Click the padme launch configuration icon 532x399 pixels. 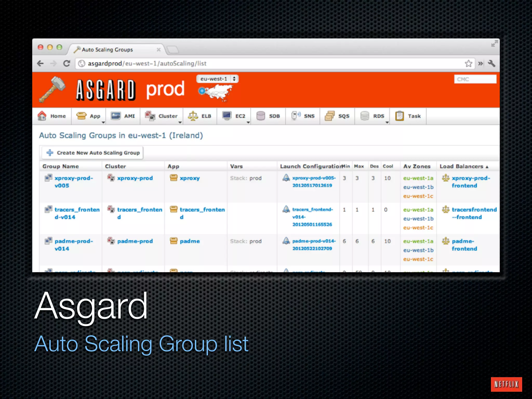click(286, 241)
